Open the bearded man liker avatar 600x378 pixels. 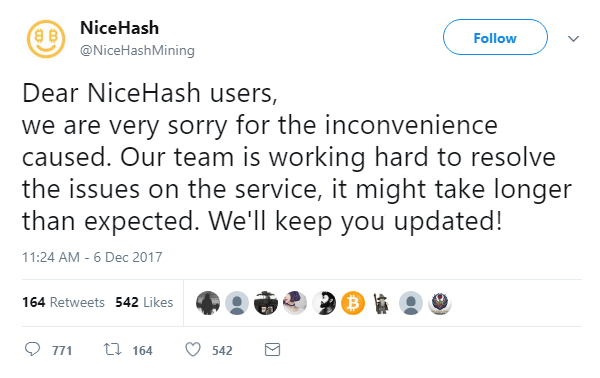(324, 303)
